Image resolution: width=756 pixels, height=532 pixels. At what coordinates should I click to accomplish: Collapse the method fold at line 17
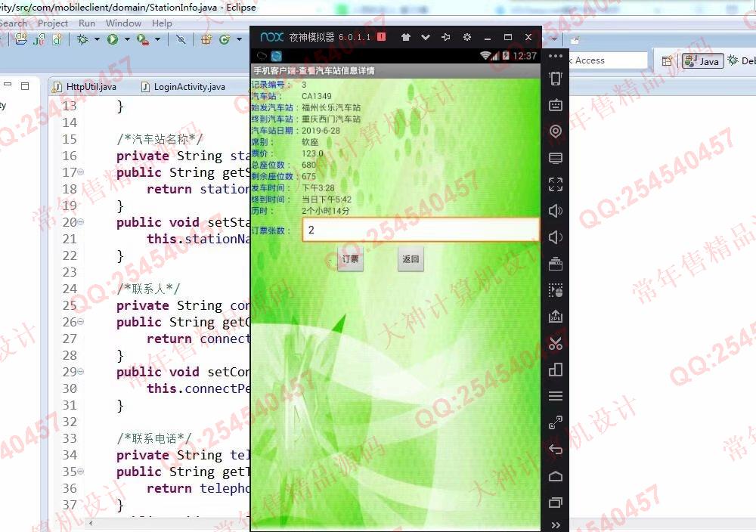click(x=81, y=172)
